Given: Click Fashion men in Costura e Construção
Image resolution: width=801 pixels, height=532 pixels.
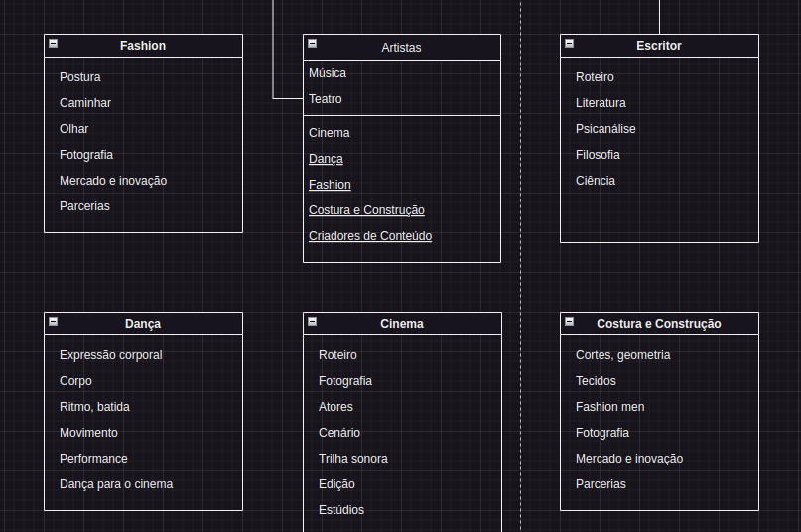Looking at the screenshot, I should (x=609, y=407).
